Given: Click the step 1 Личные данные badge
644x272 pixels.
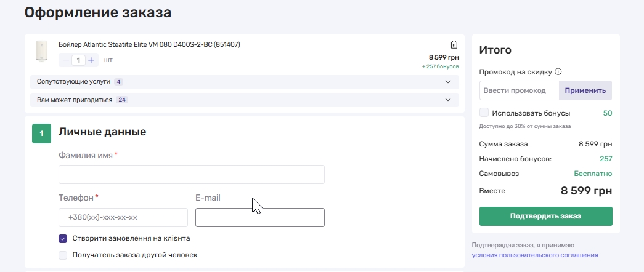Looking at the screenshot, I should (41, 134).
